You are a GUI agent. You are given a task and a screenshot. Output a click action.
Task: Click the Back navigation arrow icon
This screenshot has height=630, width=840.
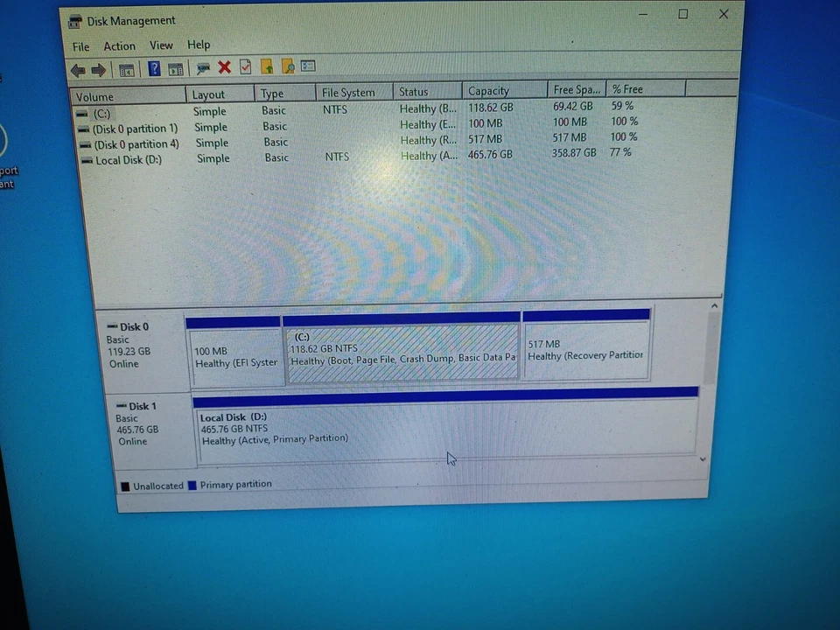pos(78,68)
